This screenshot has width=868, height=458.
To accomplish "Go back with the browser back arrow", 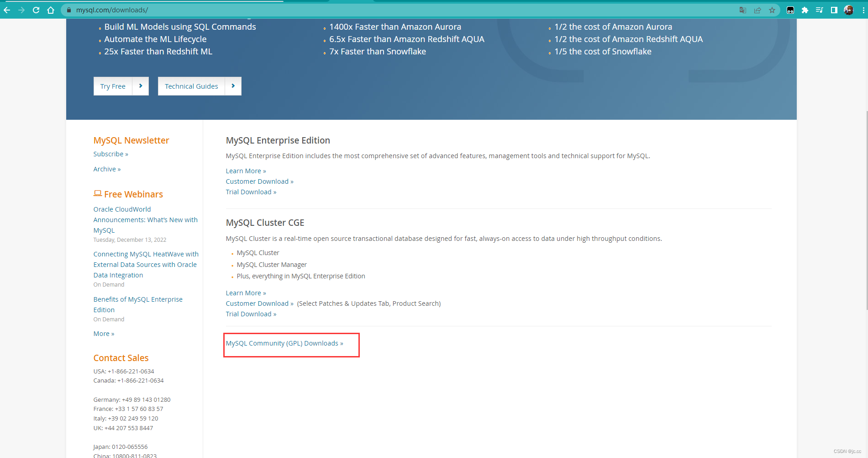I will [7, 10].
